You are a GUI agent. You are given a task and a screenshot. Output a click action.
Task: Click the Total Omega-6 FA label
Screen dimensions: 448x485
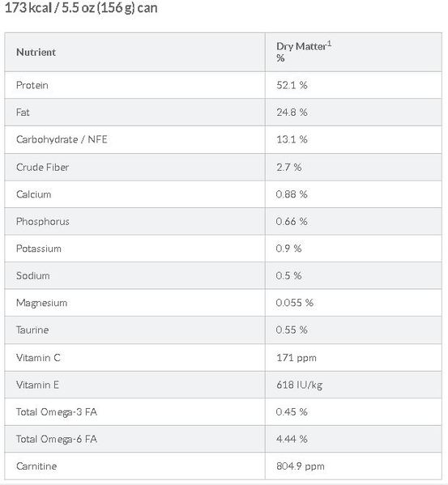pyautogui.click(x=57, y=439)
